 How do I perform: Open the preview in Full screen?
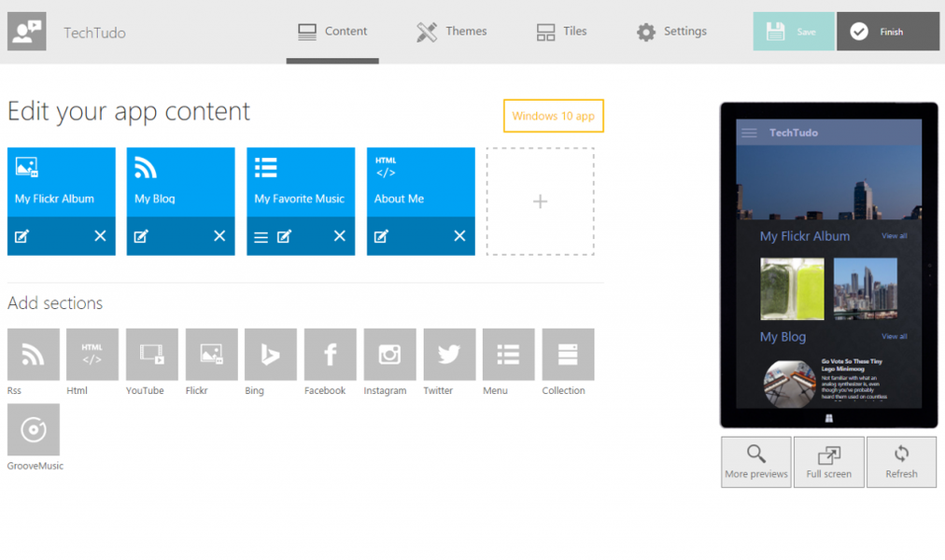click(828, 462)
